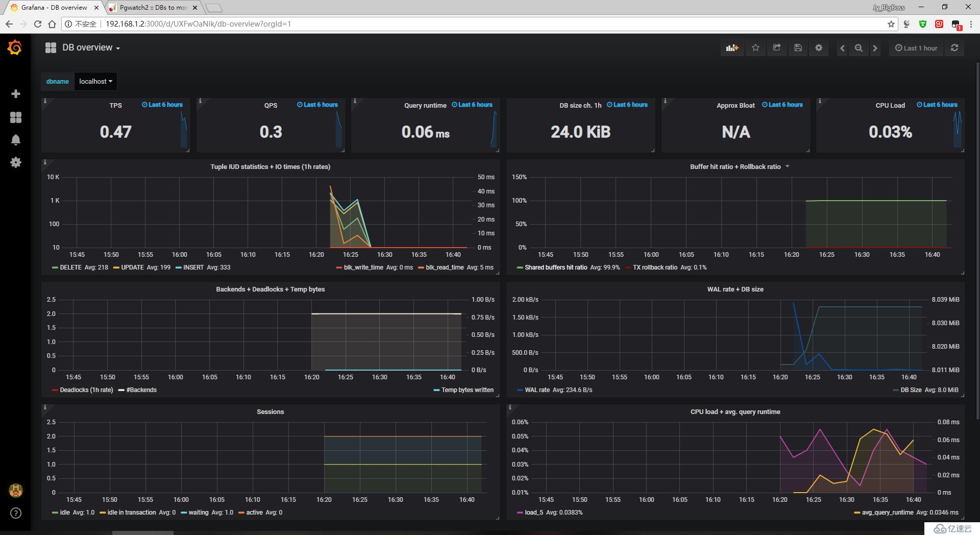Shift time range backward arrow
Image resolution: width=980 pixels, height=535 pixels.
(x=842, y=48)
